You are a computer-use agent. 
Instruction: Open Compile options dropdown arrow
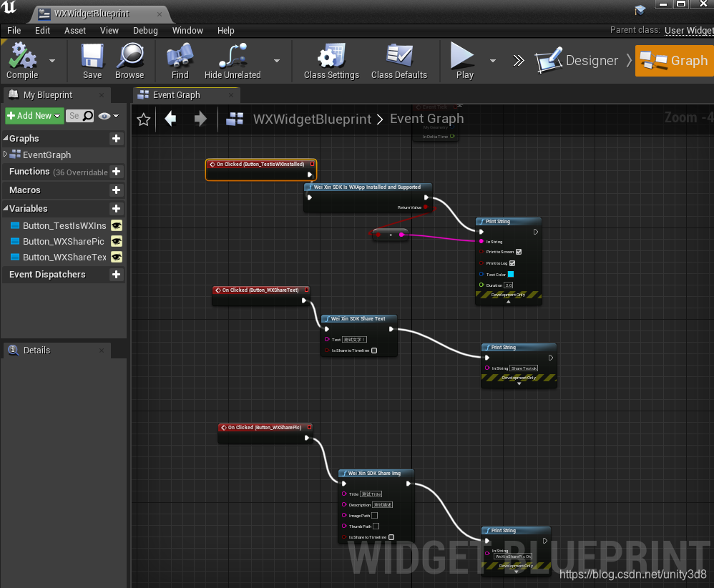tap(52, 61)
